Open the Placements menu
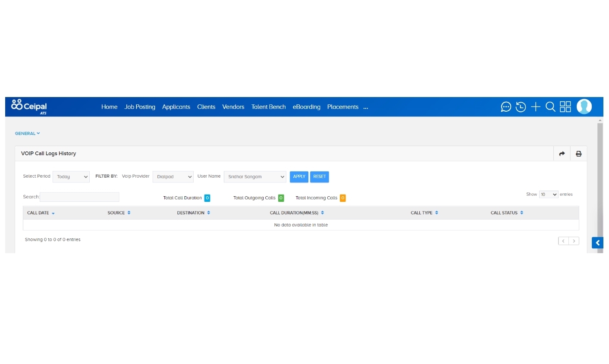This screenshot has width=609, height=364. tap(343, 107)
